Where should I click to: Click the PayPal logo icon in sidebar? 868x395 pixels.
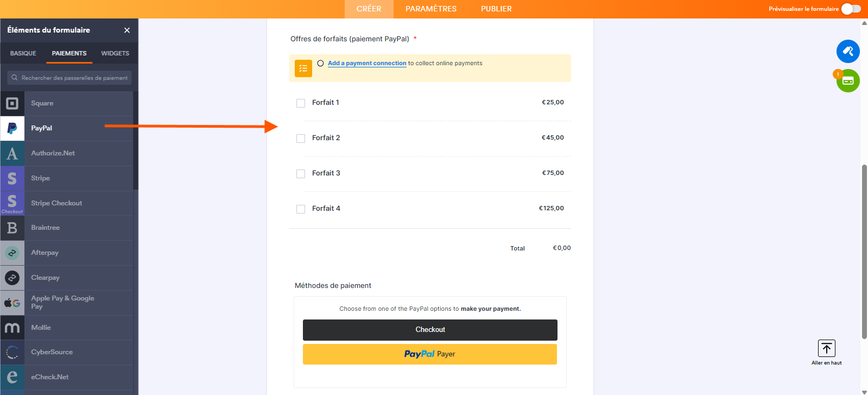coord(12,128)
